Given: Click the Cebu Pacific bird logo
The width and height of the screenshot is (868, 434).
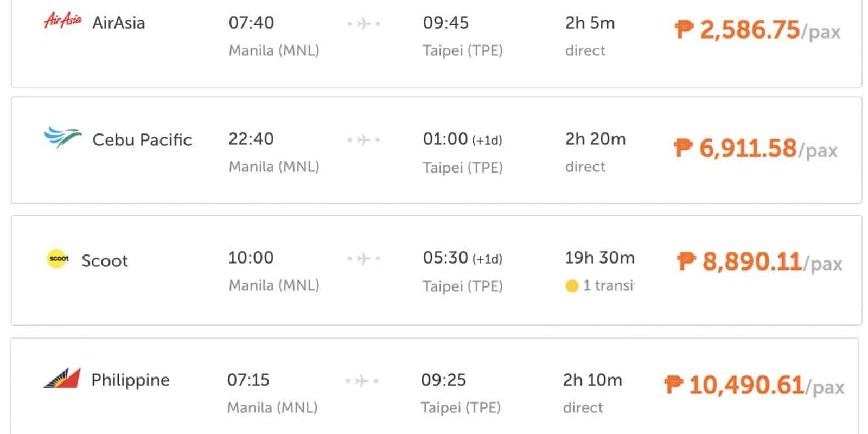Looking at the screenshot, I should 63,138.
